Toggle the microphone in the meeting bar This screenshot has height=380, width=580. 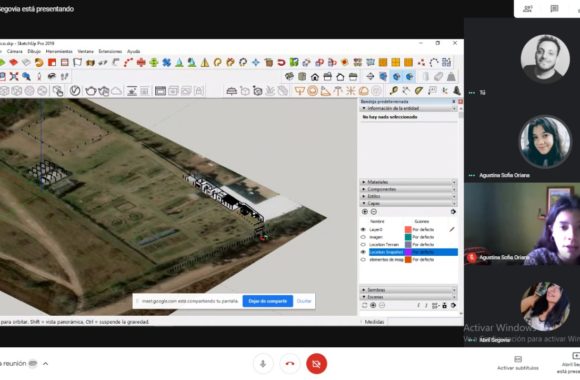(263, 364)
